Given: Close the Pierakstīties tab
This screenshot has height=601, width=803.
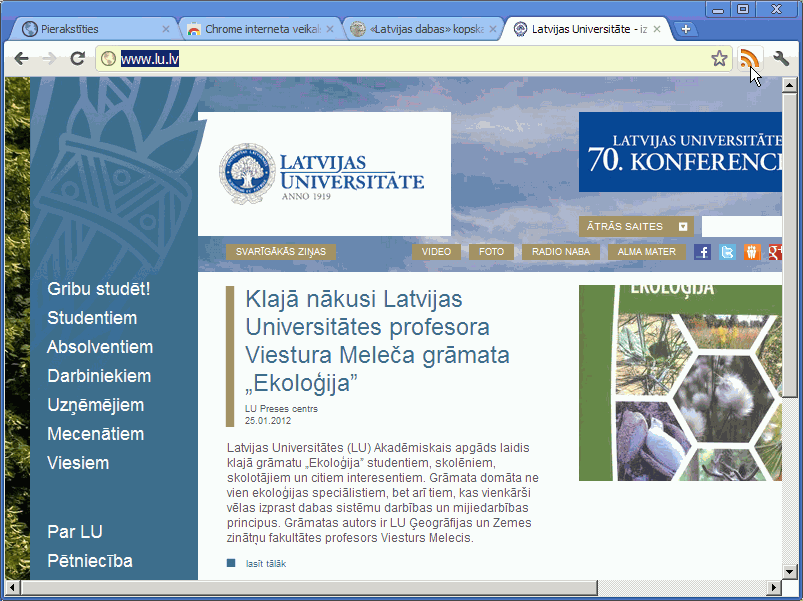Looking at the screenshot, I should coord(165,29).
